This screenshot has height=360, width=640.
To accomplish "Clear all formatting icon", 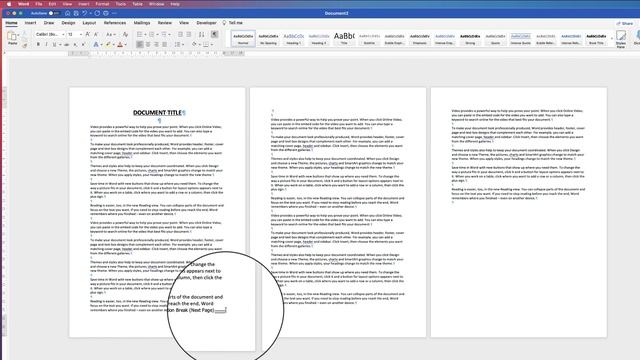I will [125, 34].
